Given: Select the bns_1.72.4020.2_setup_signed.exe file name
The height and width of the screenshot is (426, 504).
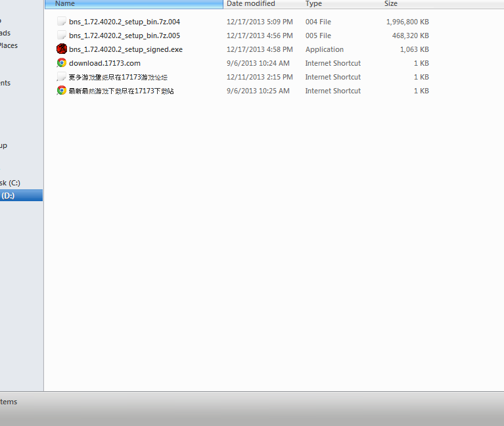Looking at the screenshot, I should pyautogui.click(x=126, y=49).
